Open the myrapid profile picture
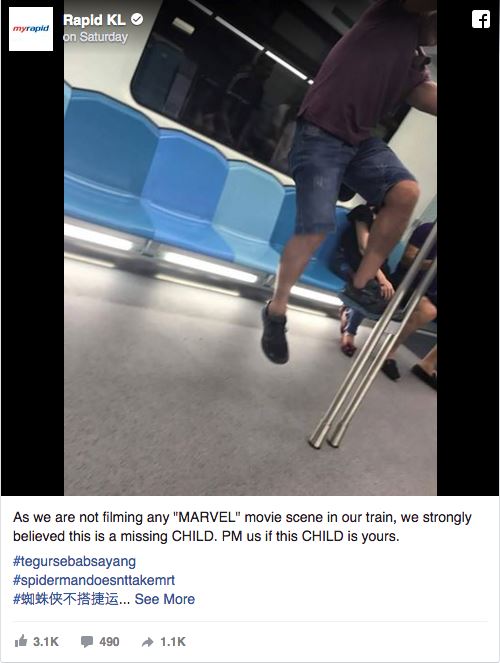Screen dimensions: 500x663 31,29
